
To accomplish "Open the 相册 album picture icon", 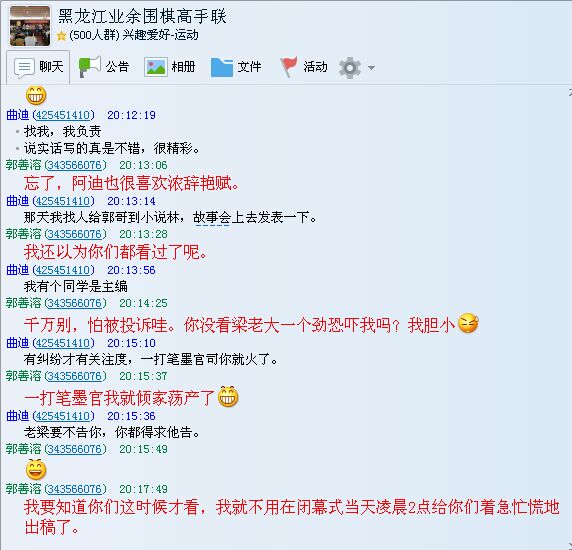I will pyautogui.click(x=156, y=67).
